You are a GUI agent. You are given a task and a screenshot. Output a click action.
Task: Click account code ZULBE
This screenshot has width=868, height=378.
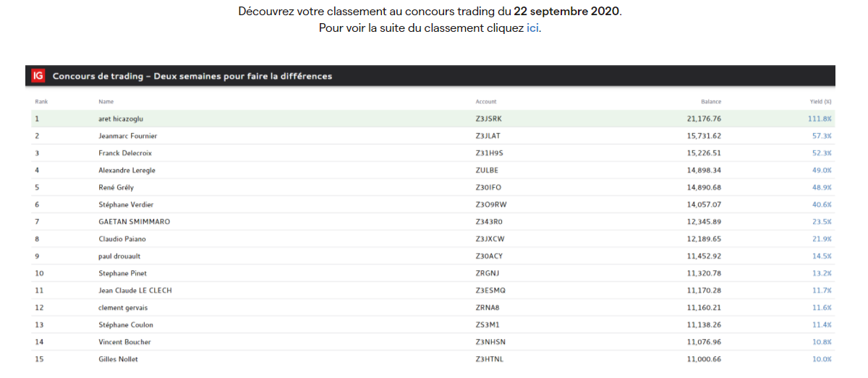(487, 171)
